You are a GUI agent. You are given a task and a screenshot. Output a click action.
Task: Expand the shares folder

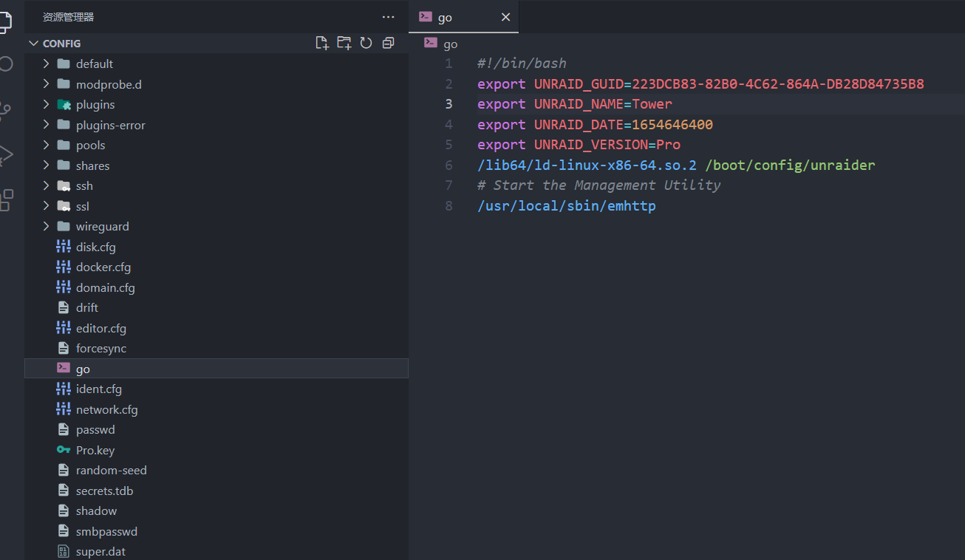click(216, 165)
